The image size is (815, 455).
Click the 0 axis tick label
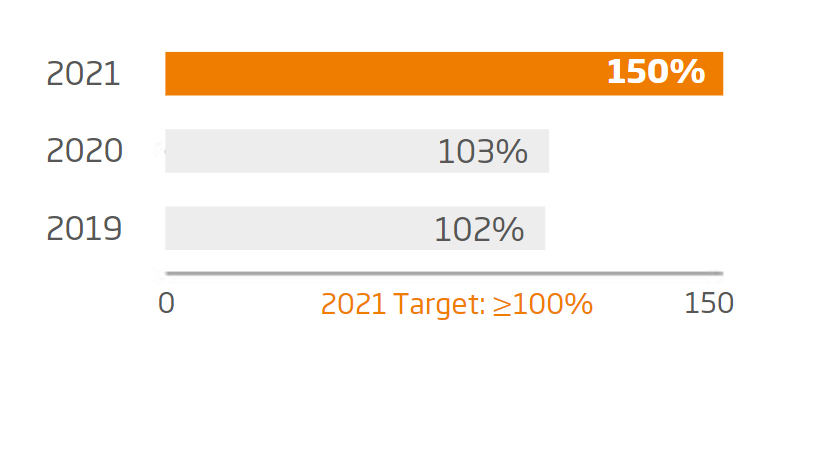pyautogui.click(x=166, y=303)
